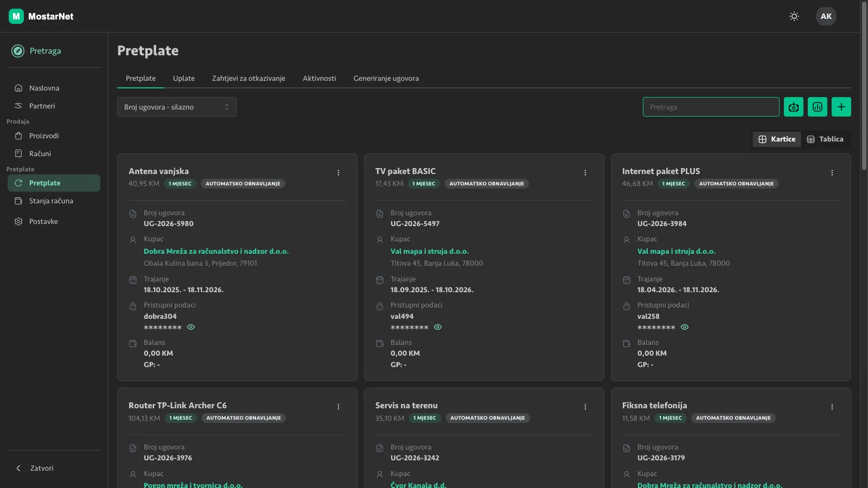Open Pretraga compass icon in sidebar

(x=18, y=51)
